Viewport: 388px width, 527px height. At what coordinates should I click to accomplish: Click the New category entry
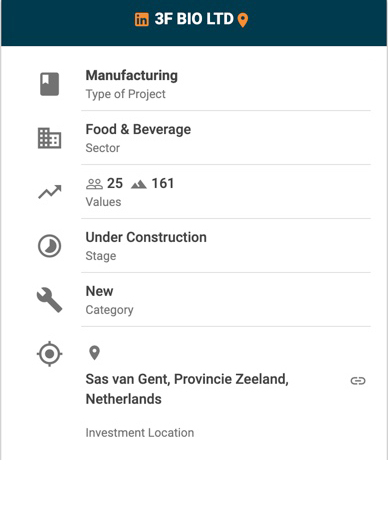226,299
